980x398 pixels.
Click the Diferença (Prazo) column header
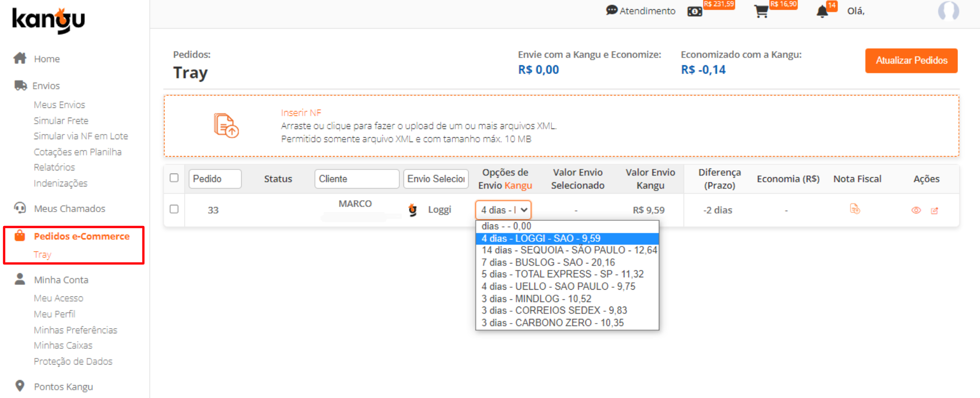tap(719, 179)
